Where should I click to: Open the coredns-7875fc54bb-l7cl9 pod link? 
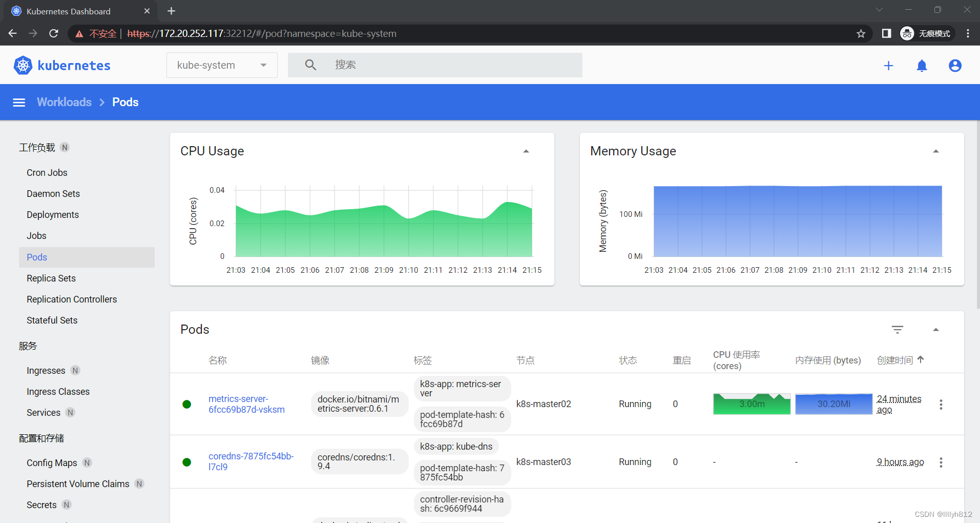point(251,461)
